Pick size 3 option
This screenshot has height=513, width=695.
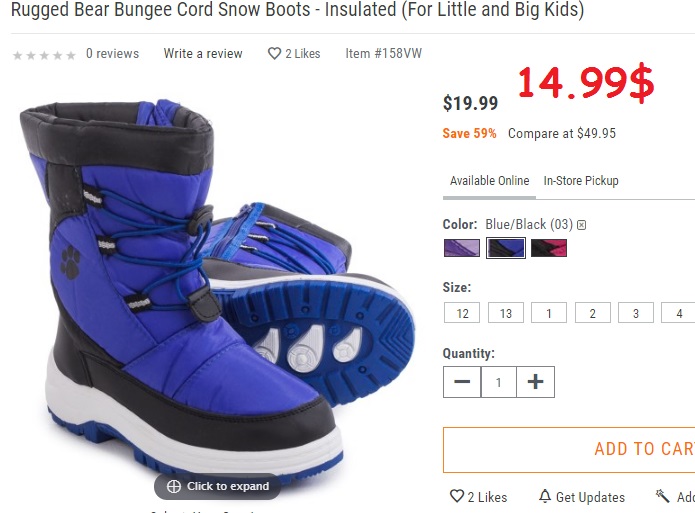coord(636,313)
